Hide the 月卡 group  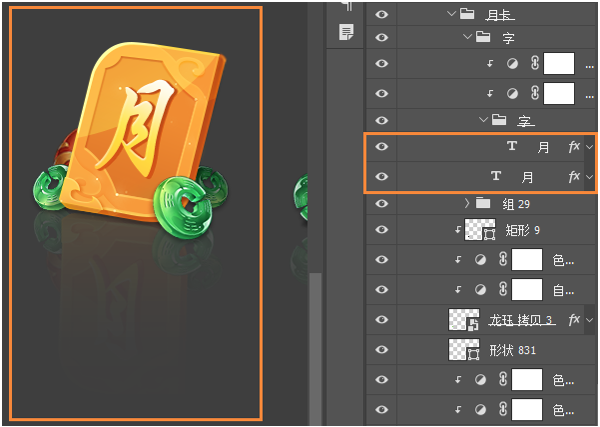pyautogui.click(x=382, y=14)
